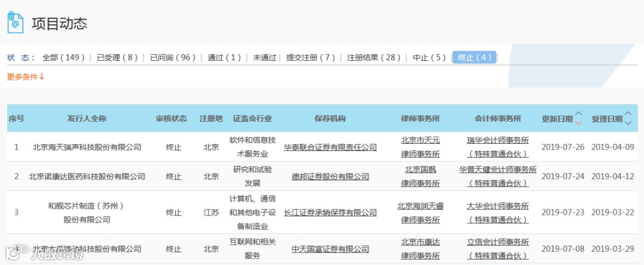Click the 审核状态 column header

pos(171,119)
